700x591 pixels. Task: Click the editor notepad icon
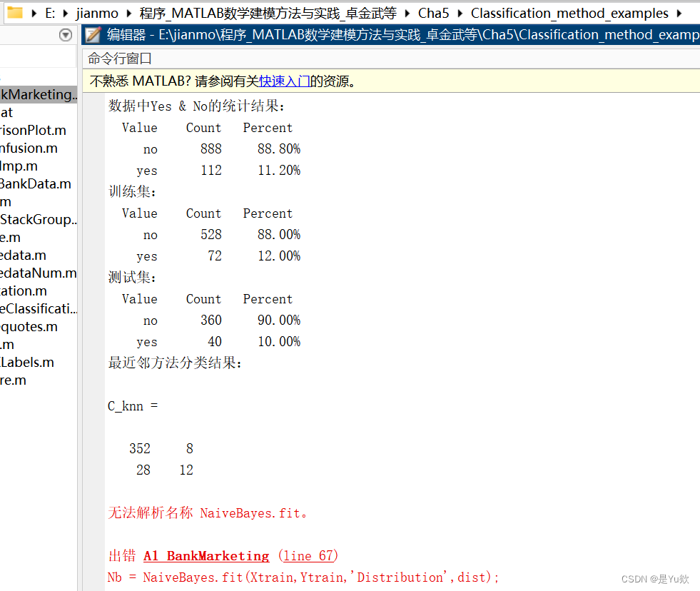point(93,35)
